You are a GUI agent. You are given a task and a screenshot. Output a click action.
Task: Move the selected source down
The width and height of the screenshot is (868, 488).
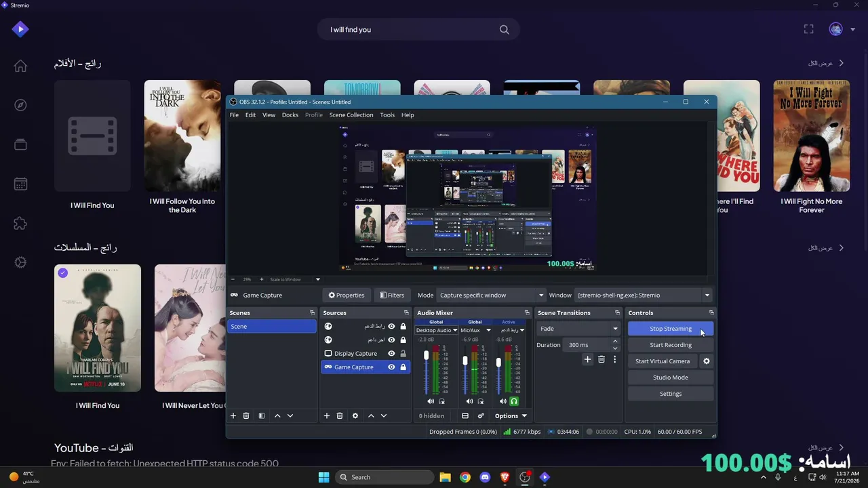(x=384, y=415)
